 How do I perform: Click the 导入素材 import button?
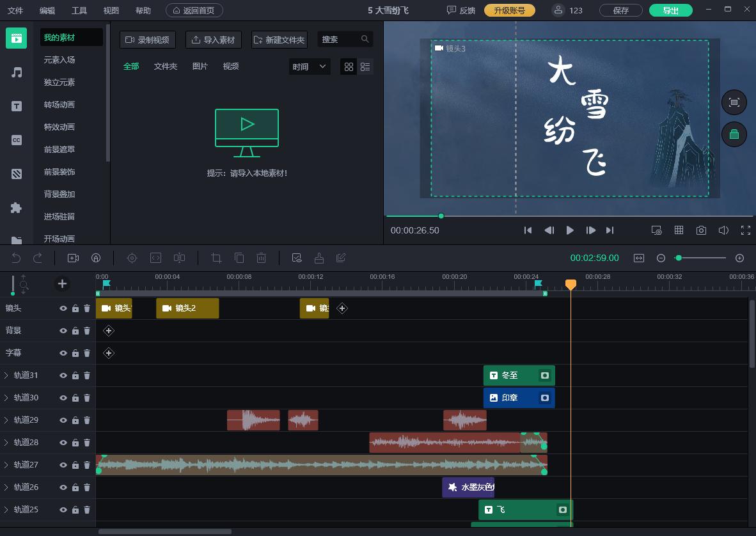point(213,39)
